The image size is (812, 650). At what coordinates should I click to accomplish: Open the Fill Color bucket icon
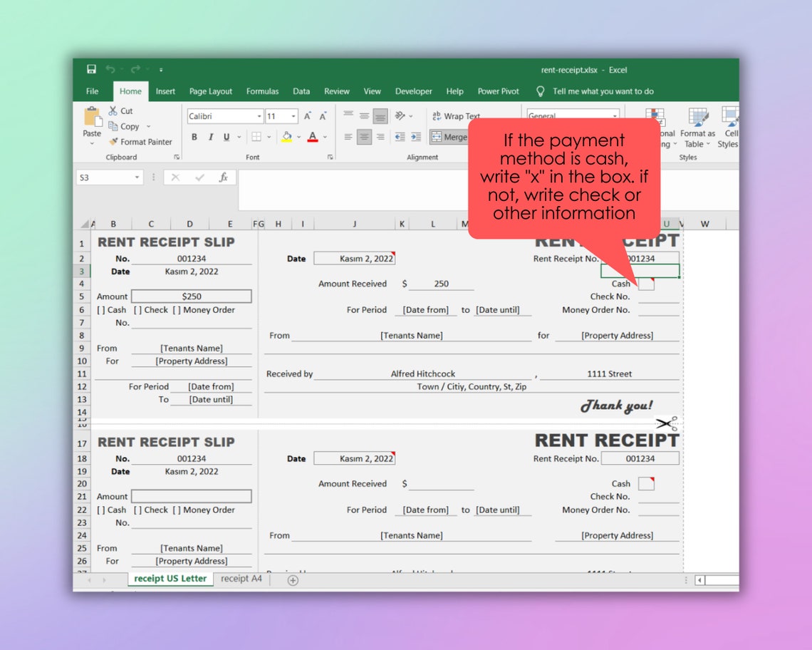click(x=286, y=137)
